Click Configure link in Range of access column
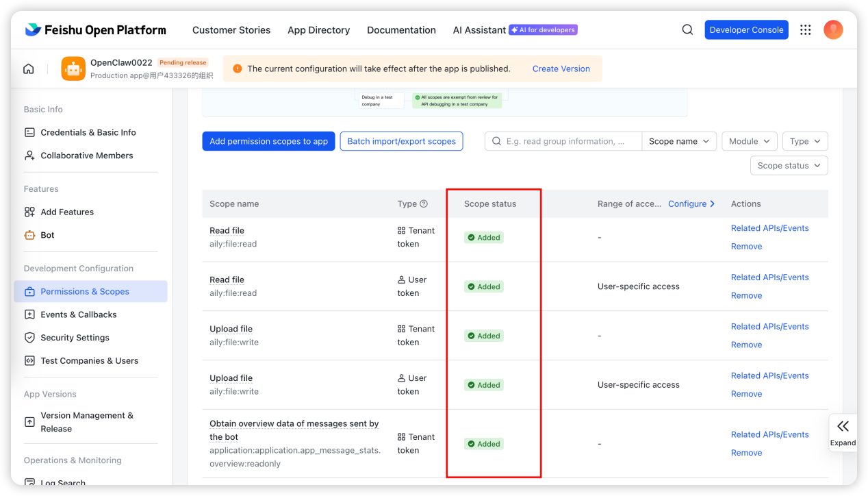This screenshot has height=496, width=868. [691, 203]
